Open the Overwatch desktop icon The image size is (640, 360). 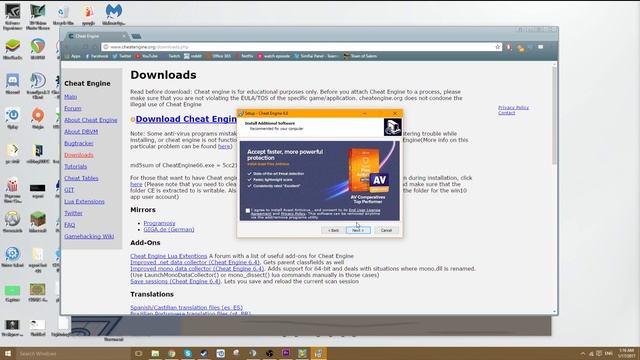coord(13,222)
